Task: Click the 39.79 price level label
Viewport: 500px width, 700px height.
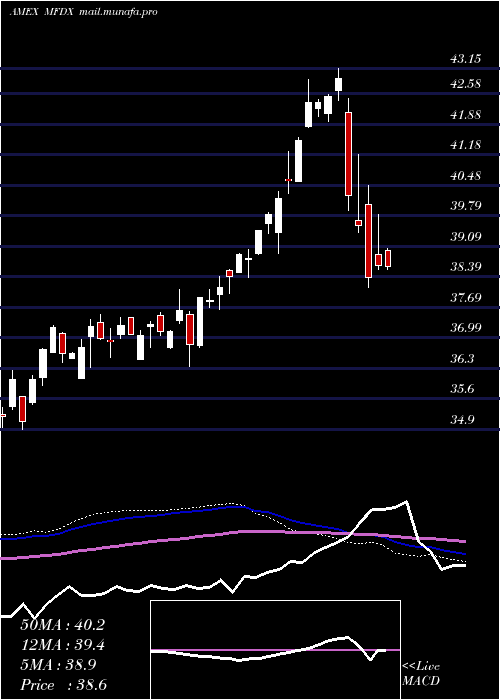Action: (465, 206)
